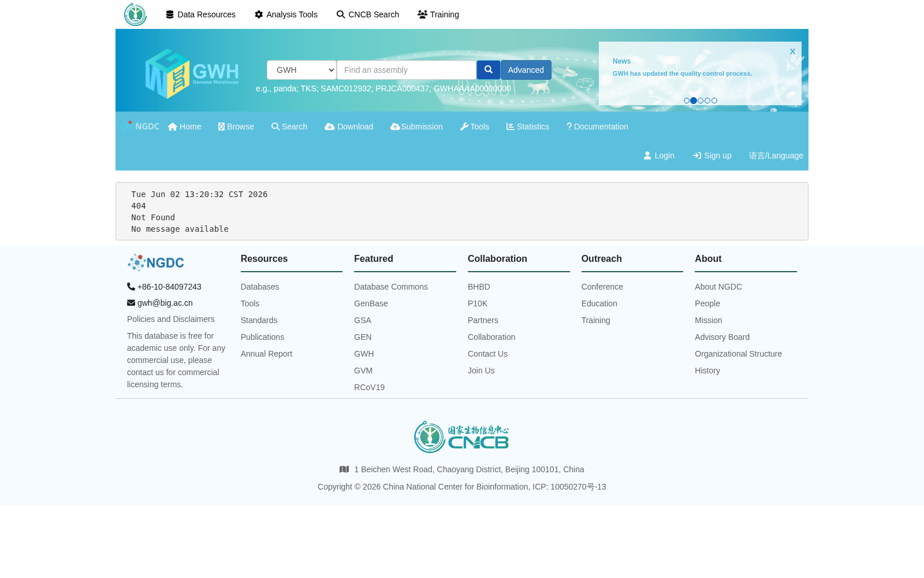This screenshot has height=578, width=924.
Task: Open Advisory Board footer link
Action: point(722,337)
